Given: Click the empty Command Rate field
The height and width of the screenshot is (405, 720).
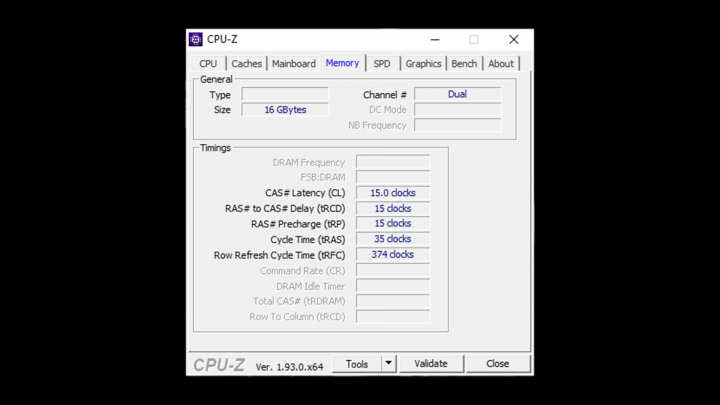Looking at the screenshot, I should 393,270.
